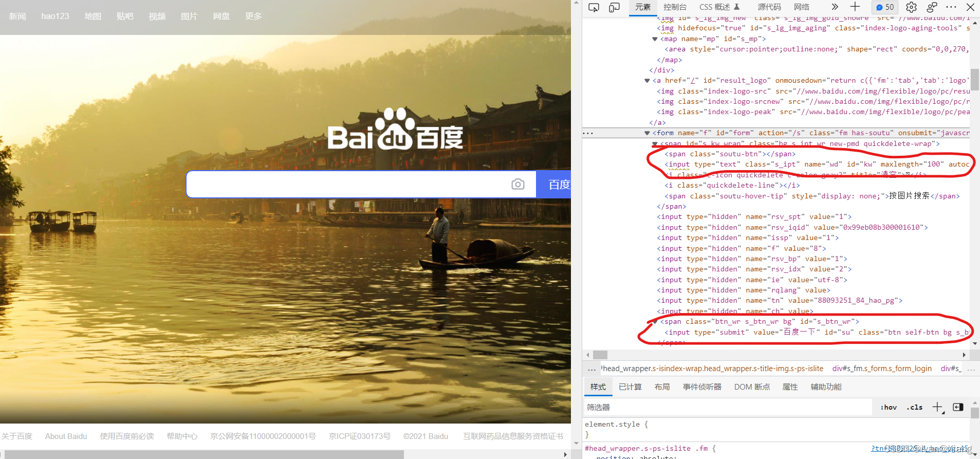Click About Baidu footer link
Image resolution: width=980 pixels, height=459 pixels.
pos(66,436)
